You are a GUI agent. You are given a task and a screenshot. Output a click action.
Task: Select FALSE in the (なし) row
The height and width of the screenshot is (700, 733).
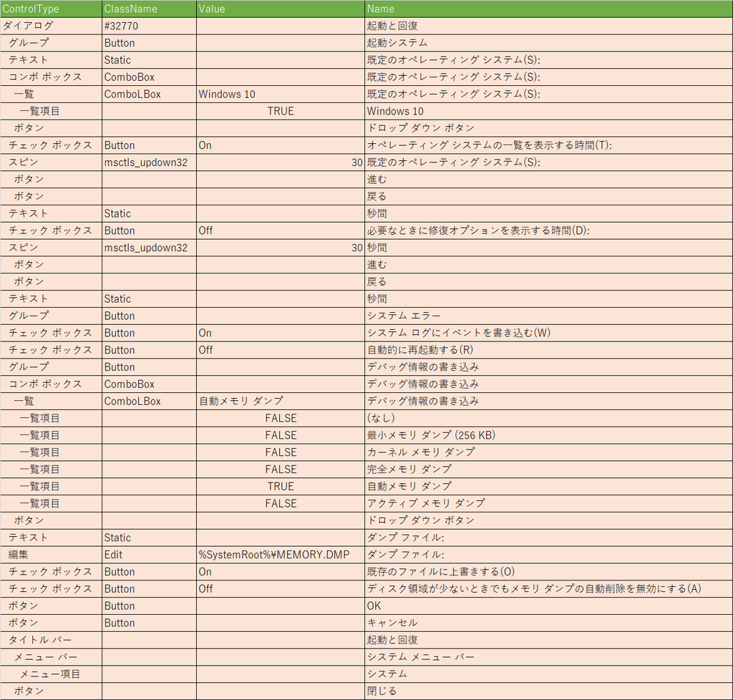[x=280, y=418]
